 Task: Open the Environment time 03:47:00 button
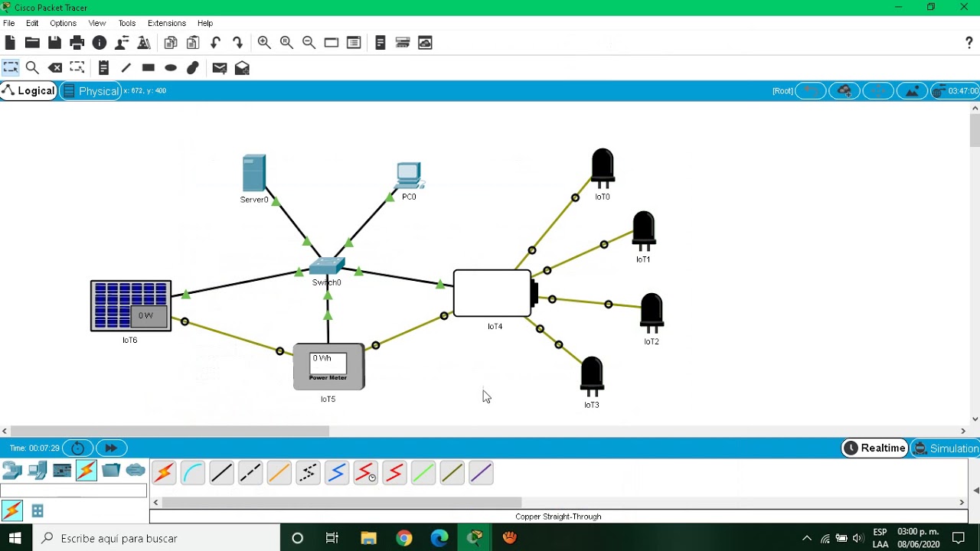(x=955, y=91)
